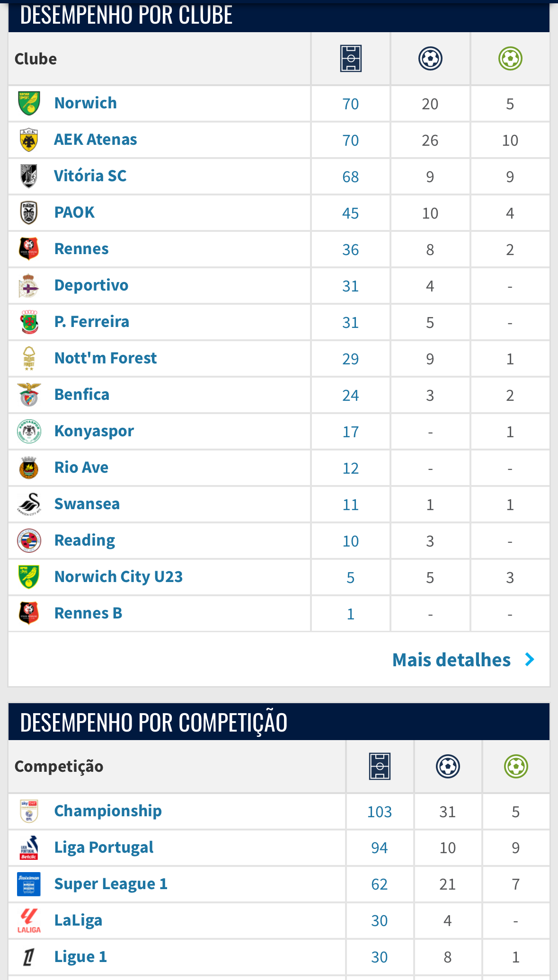Click the dark ball icon in competition table header
This screenshot has width=558, height=980.
click(x=448, y=766)
